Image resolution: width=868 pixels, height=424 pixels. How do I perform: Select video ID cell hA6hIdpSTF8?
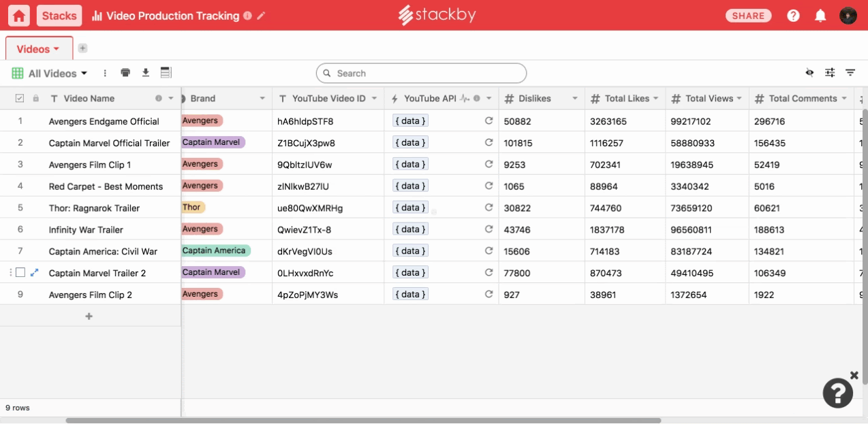click(328, 121)
